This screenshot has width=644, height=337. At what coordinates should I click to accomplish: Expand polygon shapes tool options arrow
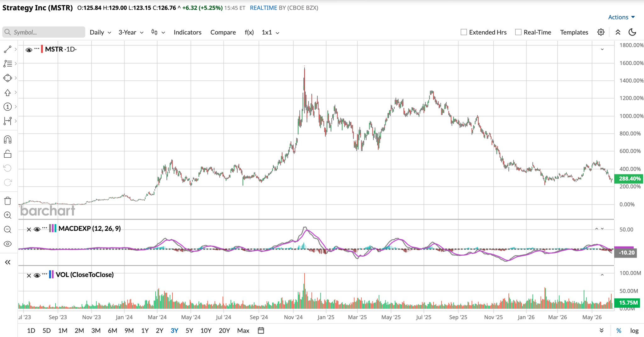point(16,78)
